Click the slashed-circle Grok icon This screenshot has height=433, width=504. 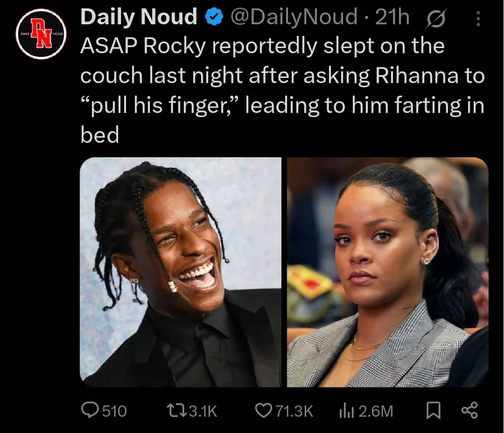[436, 18]
